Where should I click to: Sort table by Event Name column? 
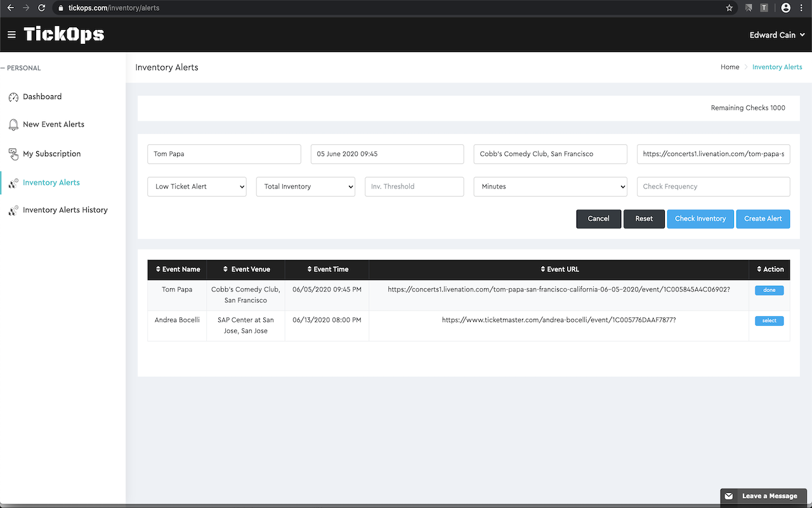click(178, 269)
